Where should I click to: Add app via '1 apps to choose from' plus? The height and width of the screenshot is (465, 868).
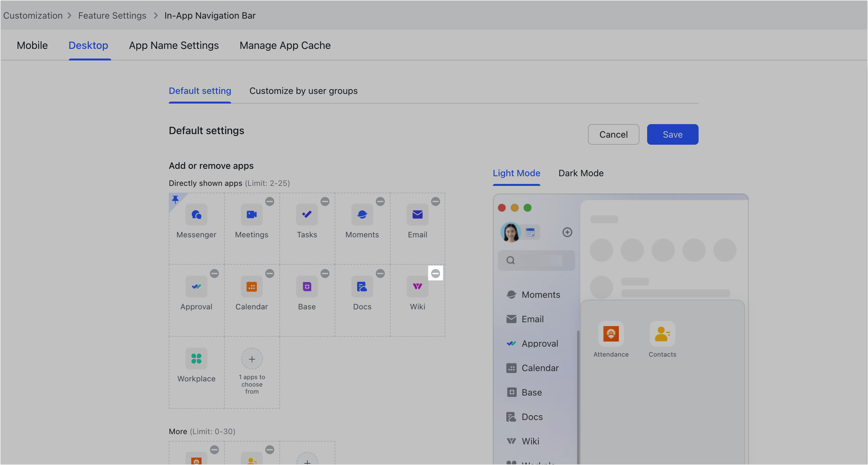[x=252, y=359]
